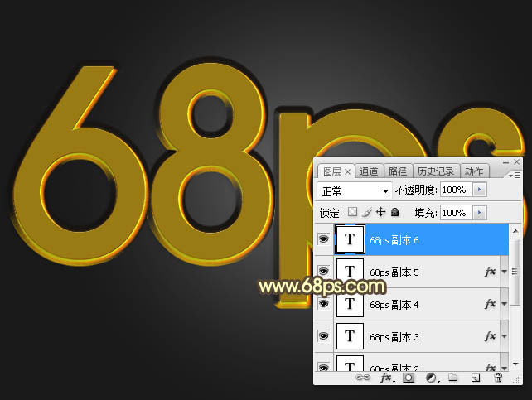
Task: Select the 68ps 副本 5 layer
Action: [x=411, y=272]
